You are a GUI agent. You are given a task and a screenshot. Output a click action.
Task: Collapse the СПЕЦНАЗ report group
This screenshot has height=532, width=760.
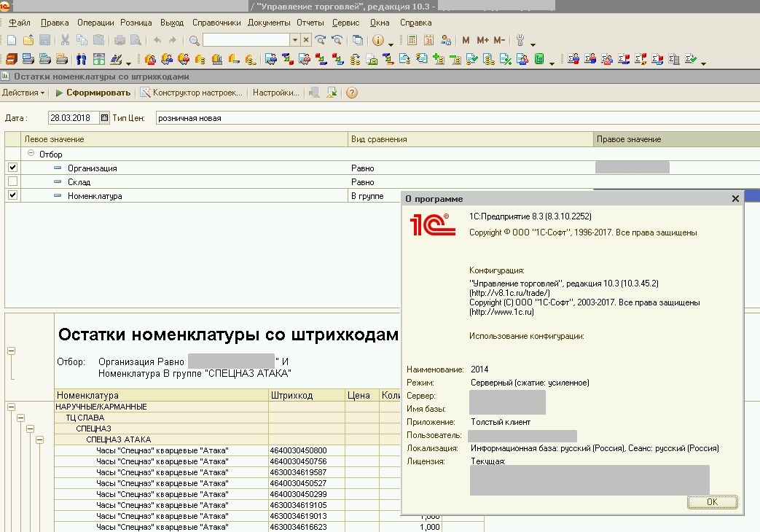coord(30,429)
